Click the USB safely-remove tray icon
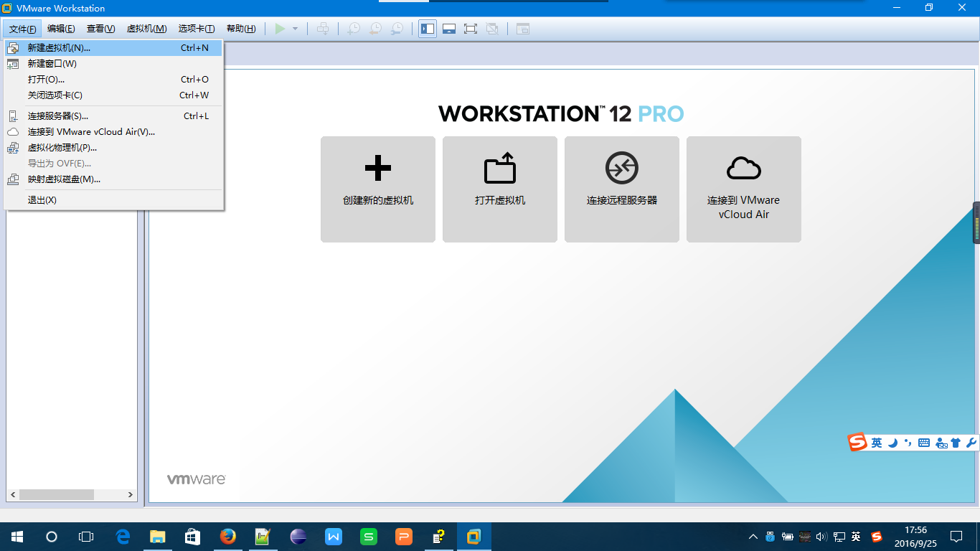 coord(770,537)
